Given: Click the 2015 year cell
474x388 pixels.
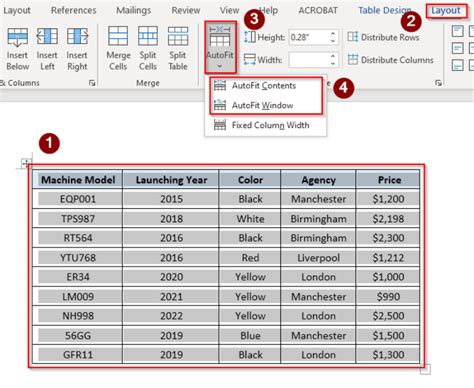Looking at the screenshot, I should click(x=171, y=199).
